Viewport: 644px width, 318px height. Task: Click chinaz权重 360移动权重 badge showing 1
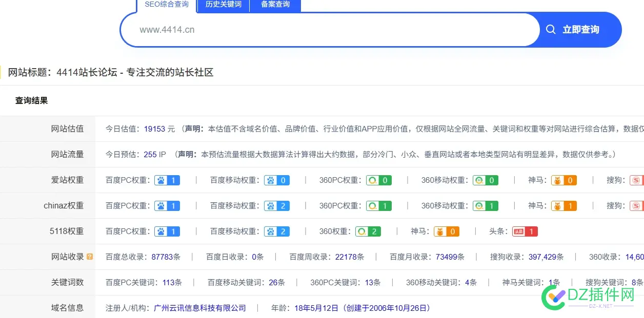tap(486, 206)
